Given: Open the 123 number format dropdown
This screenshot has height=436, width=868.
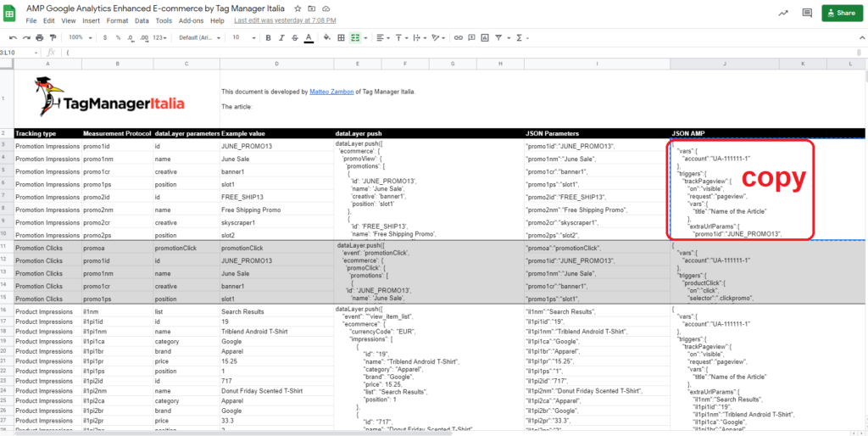Looking at the screenshot, I should 160,37.
